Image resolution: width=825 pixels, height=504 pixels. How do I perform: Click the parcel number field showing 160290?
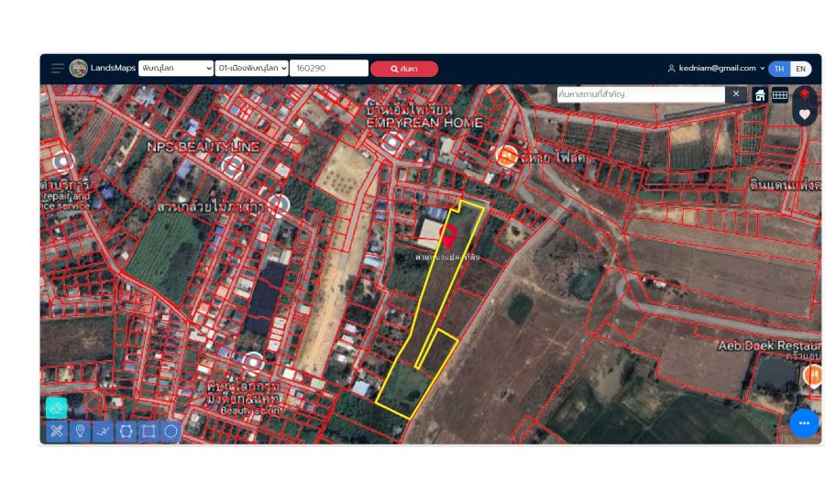click(328, 69)
